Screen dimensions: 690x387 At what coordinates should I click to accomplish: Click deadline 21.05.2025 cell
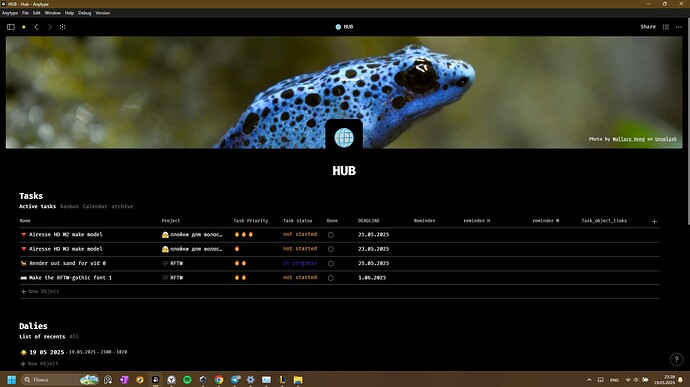[x=374, y=235]
